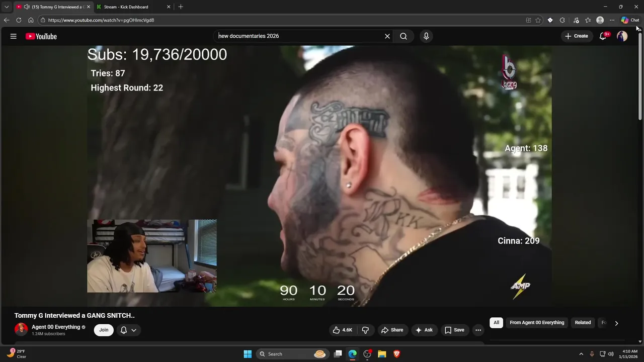The image size is (644, 362).
Task: Open the Create button on YouTube
Action: [577, 36]
